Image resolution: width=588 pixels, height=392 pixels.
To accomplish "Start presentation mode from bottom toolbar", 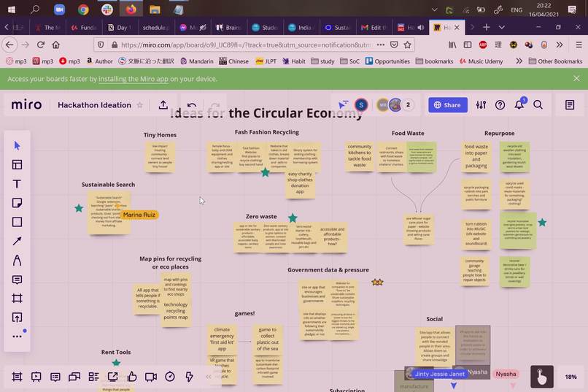I will click(x=36, y=377).
